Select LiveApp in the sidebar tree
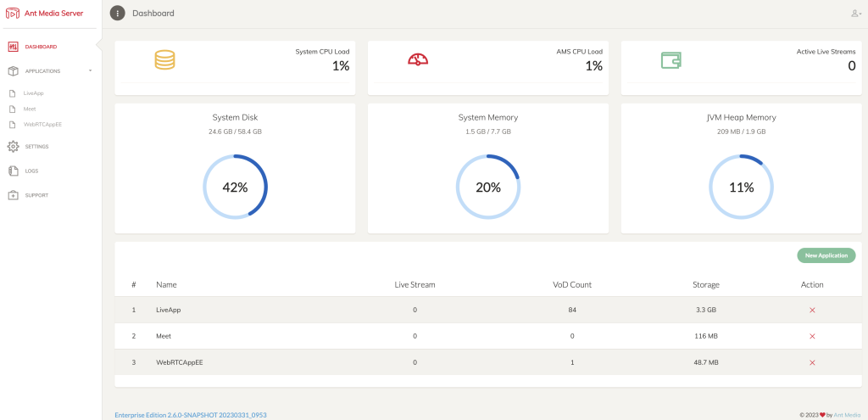Screen dimensions: 868x420 click(x=33, y=93)
